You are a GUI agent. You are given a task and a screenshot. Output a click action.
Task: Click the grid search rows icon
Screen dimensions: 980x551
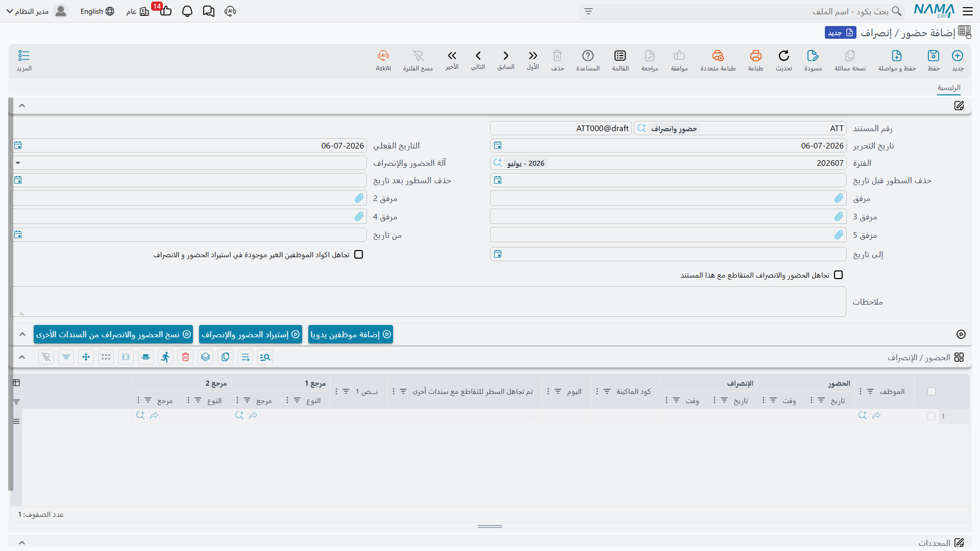pos(265,357)
